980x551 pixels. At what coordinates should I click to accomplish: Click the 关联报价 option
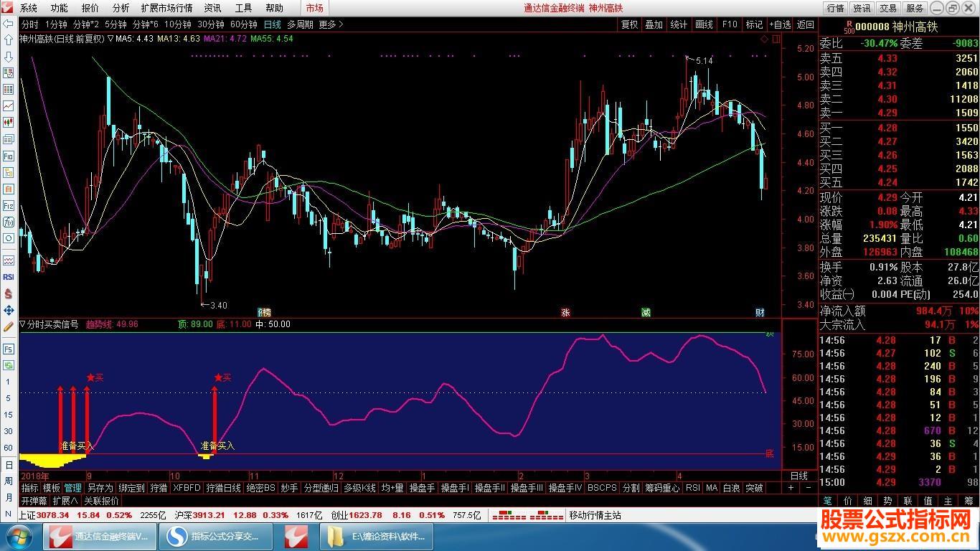click(x=102, y=501)
